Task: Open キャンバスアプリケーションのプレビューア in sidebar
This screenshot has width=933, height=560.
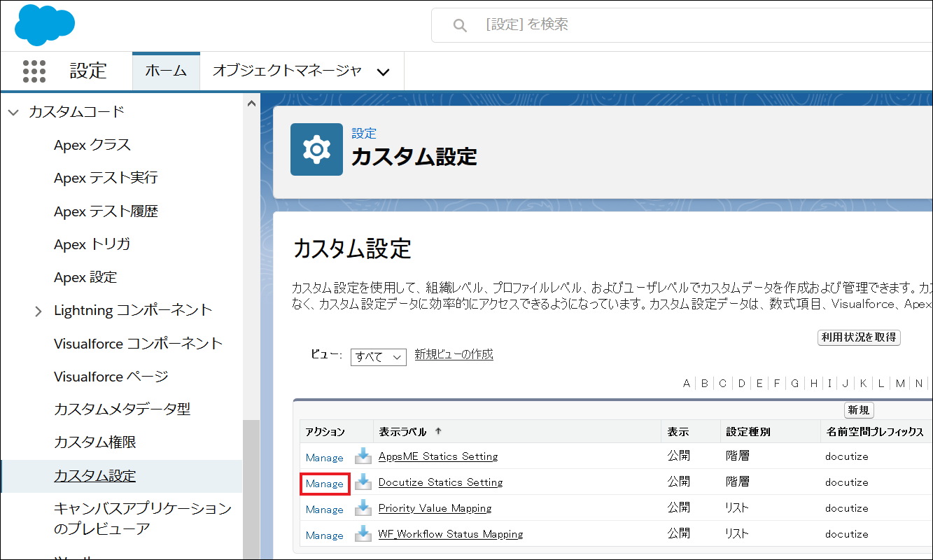Action: click(142, 518)
